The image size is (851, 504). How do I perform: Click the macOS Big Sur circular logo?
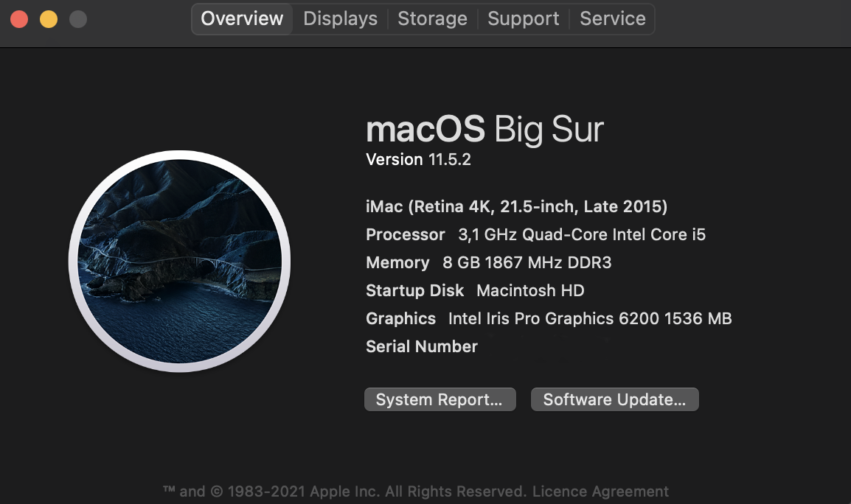coord(179,261)
